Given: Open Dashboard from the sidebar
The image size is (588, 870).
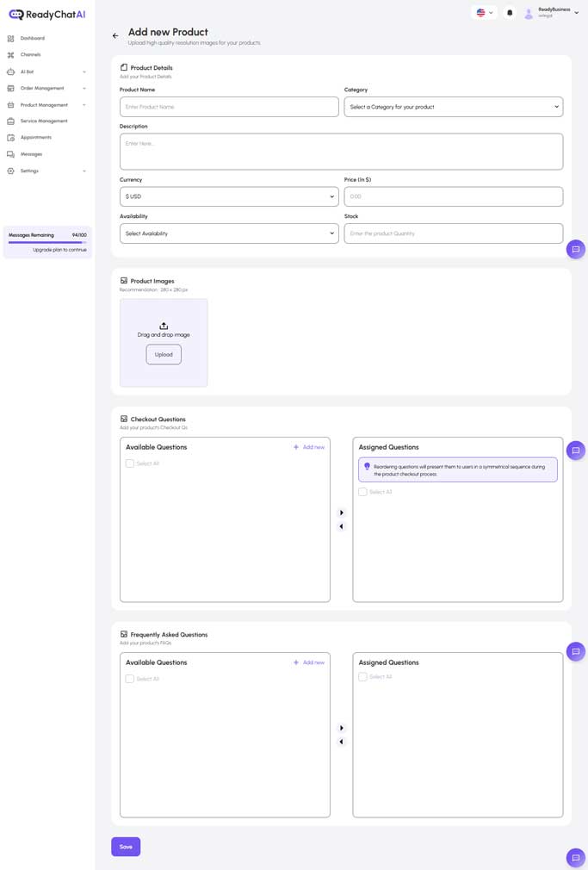Looking at the screenshot, I should click(33, 39).
